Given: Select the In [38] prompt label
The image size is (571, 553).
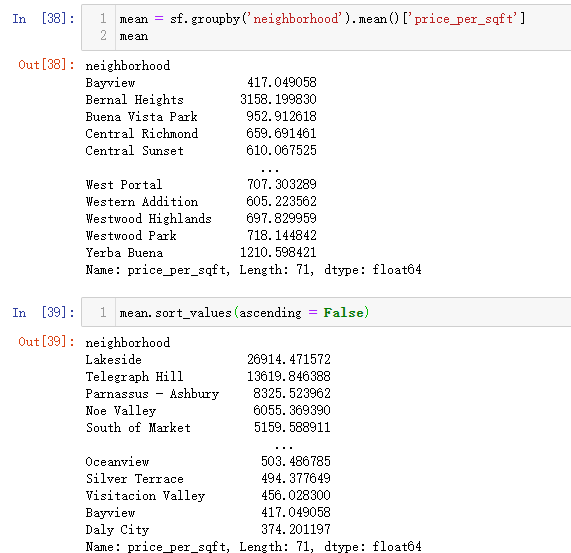Looking at the screenshot, I should 43,18.
